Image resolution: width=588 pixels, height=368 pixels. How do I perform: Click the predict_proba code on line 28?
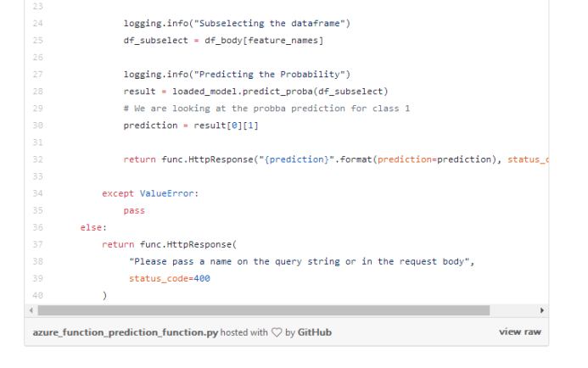pos(277,92)
